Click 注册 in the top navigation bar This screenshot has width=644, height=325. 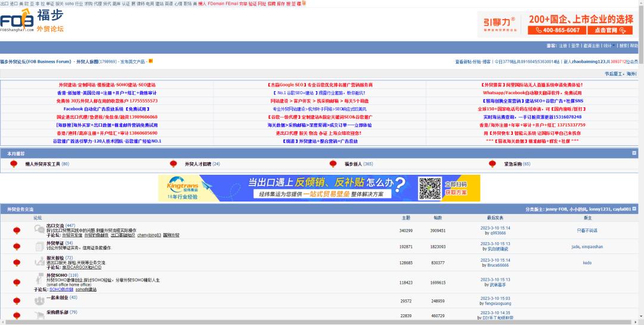[563, 45]
